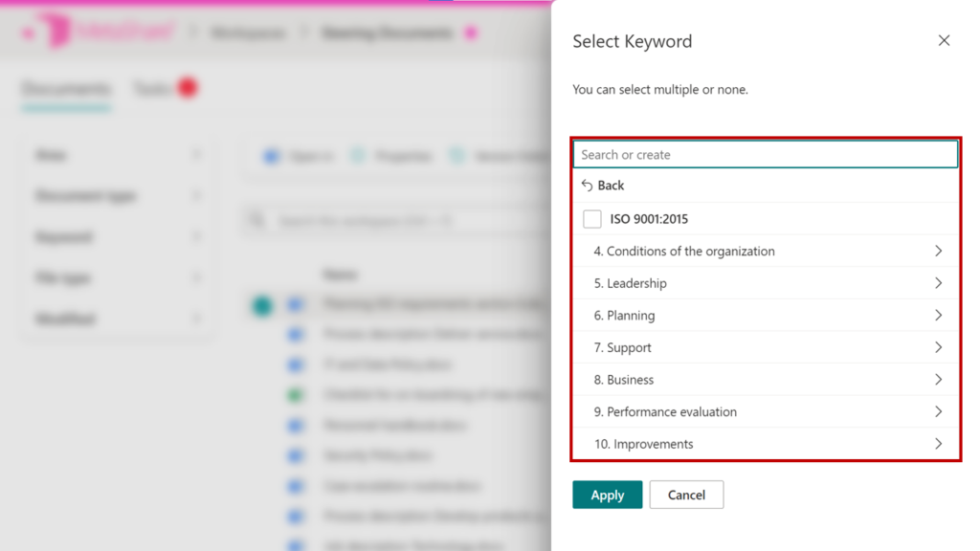The width and height of the screenshot is (980, 551).
Task: Switch to the Tasks tab
Action: [151, 89]
